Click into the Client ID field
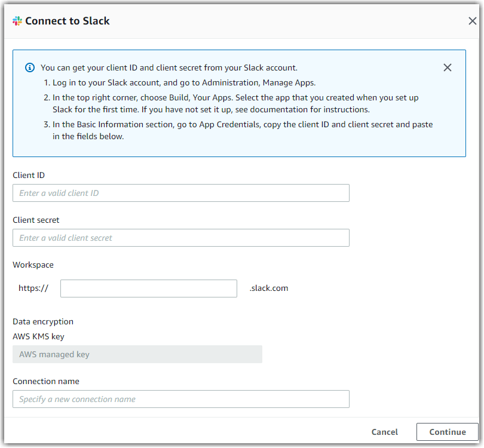The height and width of the screenshot is (448, 484). click(181, 193)
